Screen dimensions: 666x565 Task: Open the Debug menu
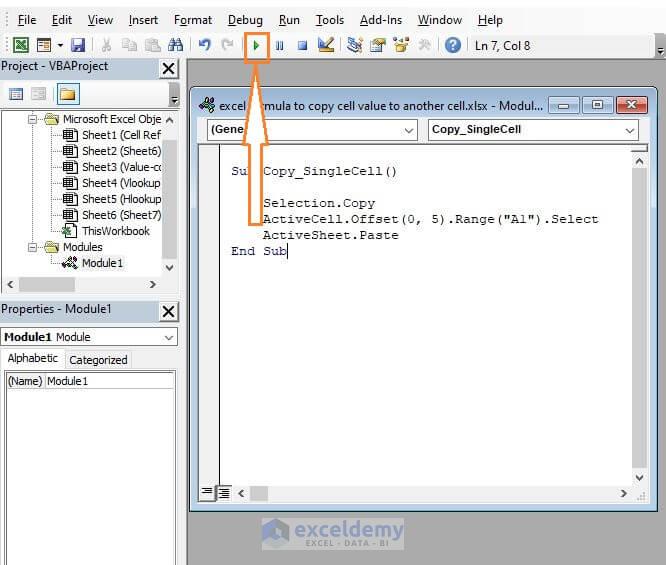pos(245,20)
